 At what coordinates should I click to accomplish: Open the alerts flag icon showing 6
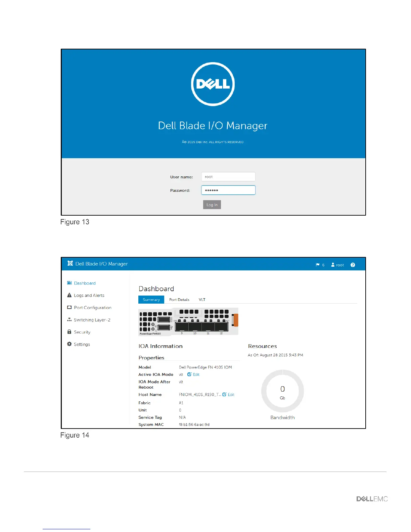(x=320, y=265)
